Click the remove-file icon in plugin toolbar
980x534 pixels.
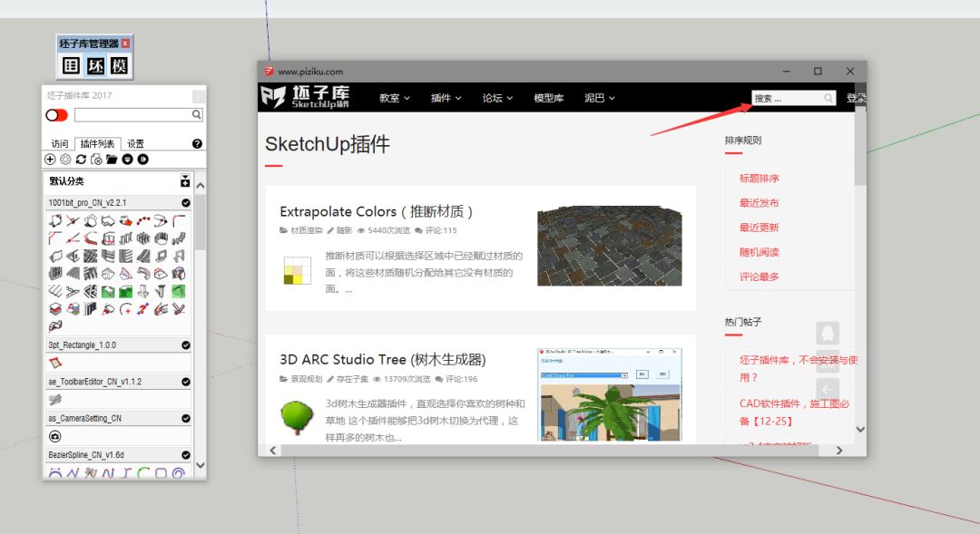[96, 160]
